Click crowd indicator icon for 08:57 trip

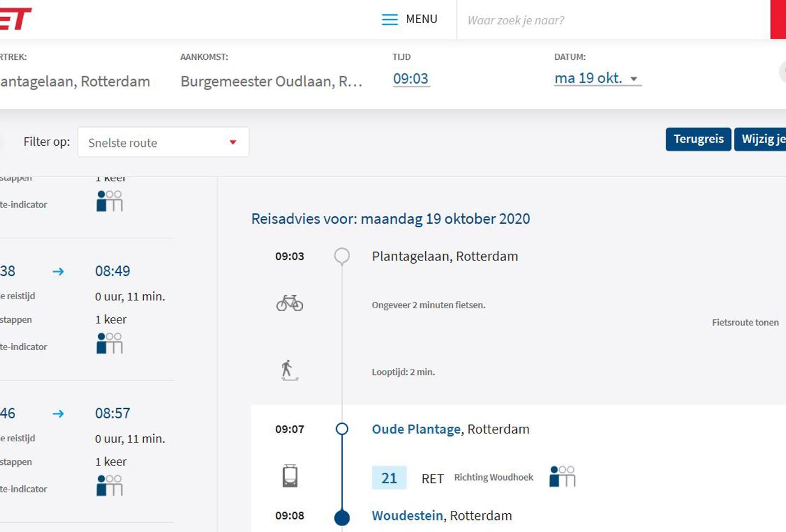109,485
